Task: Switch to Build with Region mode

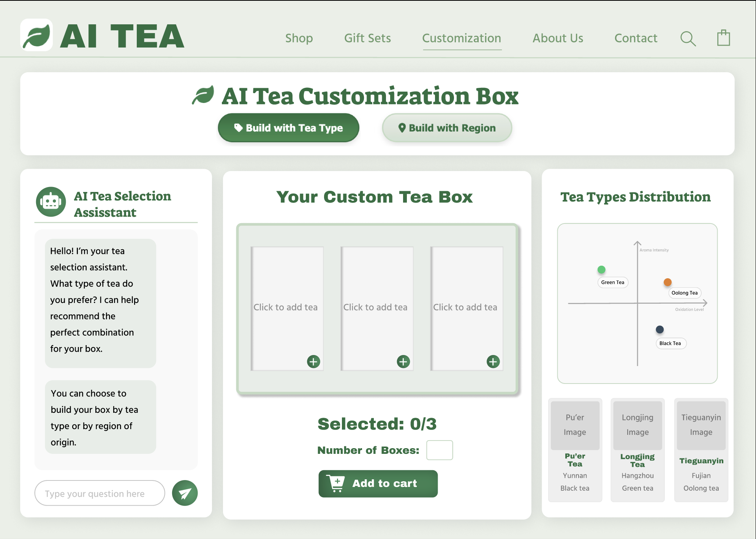Action: tap(447, 128)
